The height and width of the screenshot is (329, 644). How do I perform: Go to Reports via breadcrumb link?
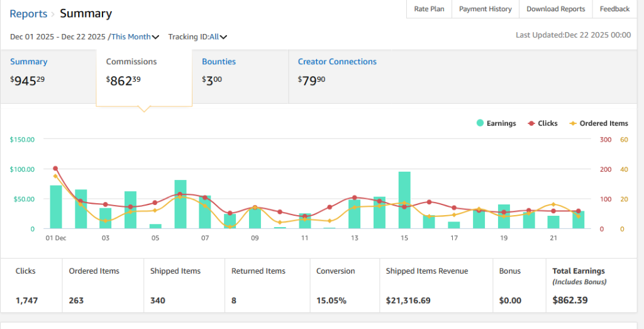28,13
